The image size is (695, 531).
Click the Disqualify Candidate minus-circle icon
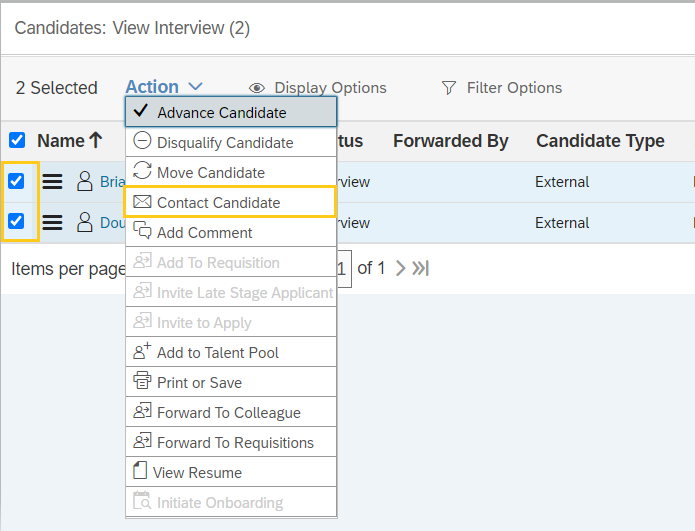(142, 142)
